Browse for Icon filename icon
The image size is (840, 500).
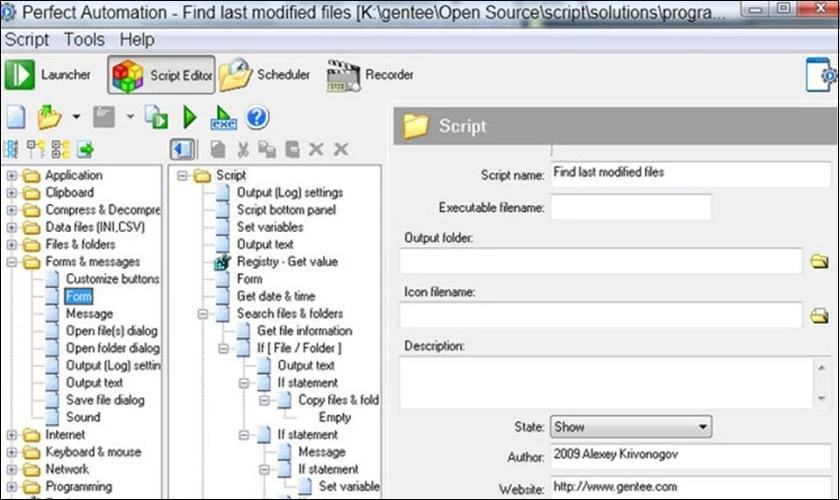(819, 316)
